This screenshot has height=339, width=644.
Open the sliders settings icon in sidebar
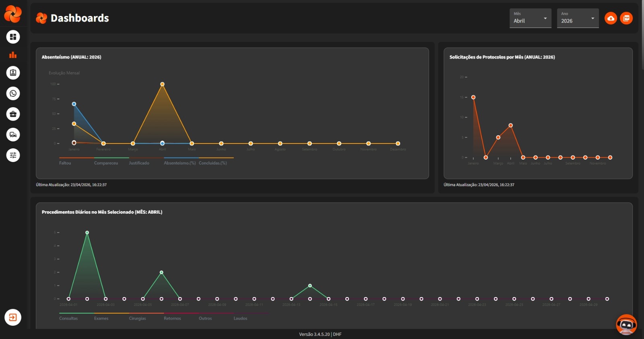[x=13, y=155]
